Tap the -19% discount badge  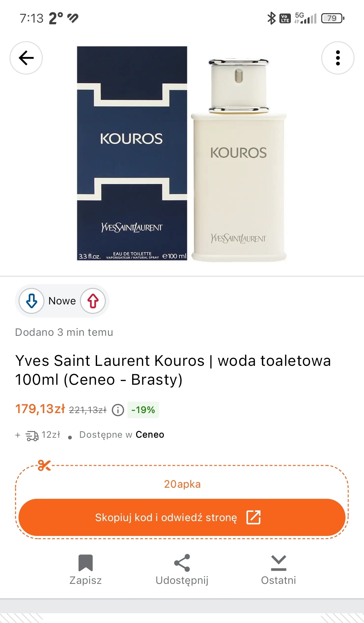pyautogui.click(x=143, y=410)
